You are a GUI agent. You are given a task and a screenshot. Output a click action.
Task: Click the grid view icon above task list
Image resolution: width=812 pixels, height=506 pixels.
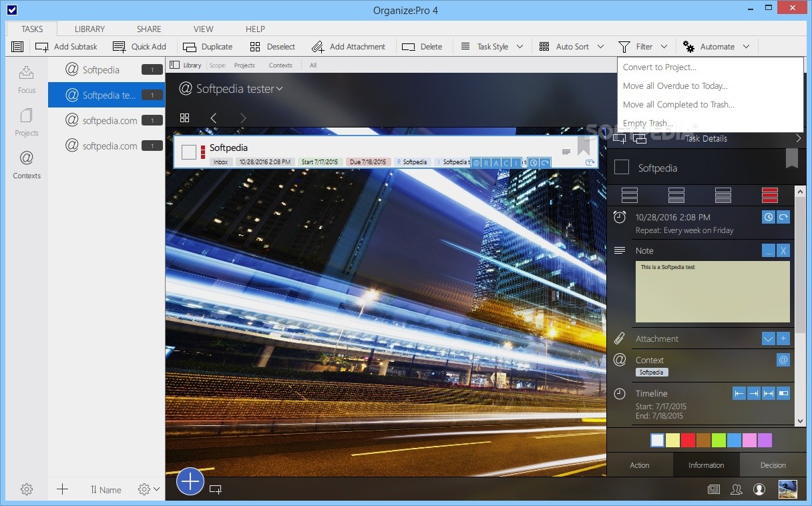pyautogui.click(x=185, y=118)
